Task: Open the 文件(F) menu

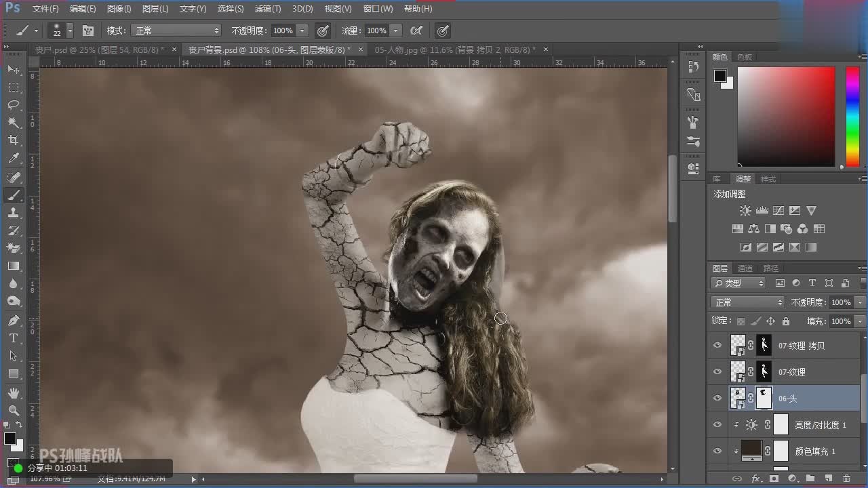Action: [45, 9]
